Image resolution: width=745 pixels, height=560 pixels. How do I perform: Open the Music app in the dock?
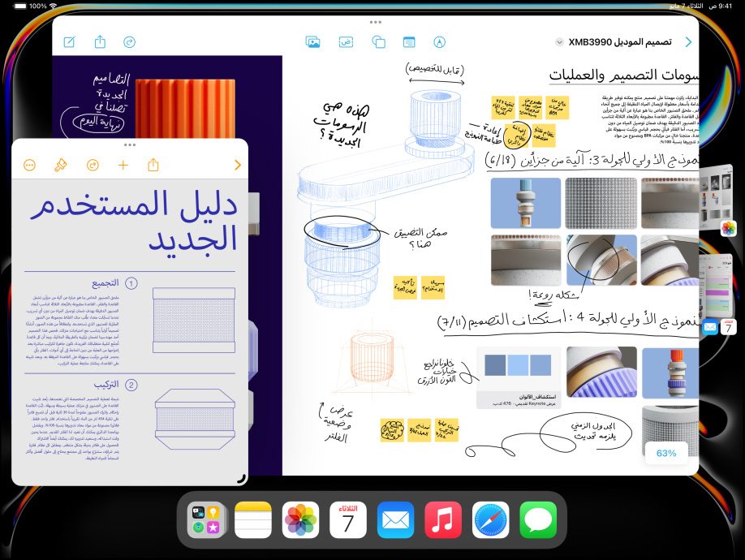pos(443,519)
